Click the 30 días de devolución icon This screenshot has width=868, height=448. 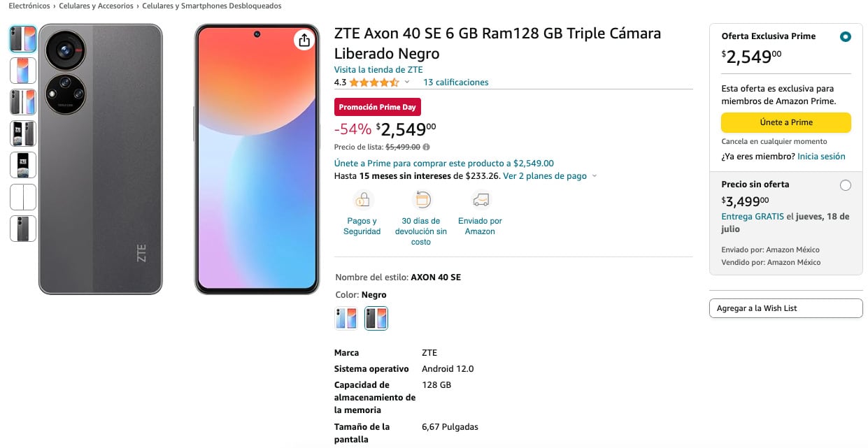coord(421,201)
